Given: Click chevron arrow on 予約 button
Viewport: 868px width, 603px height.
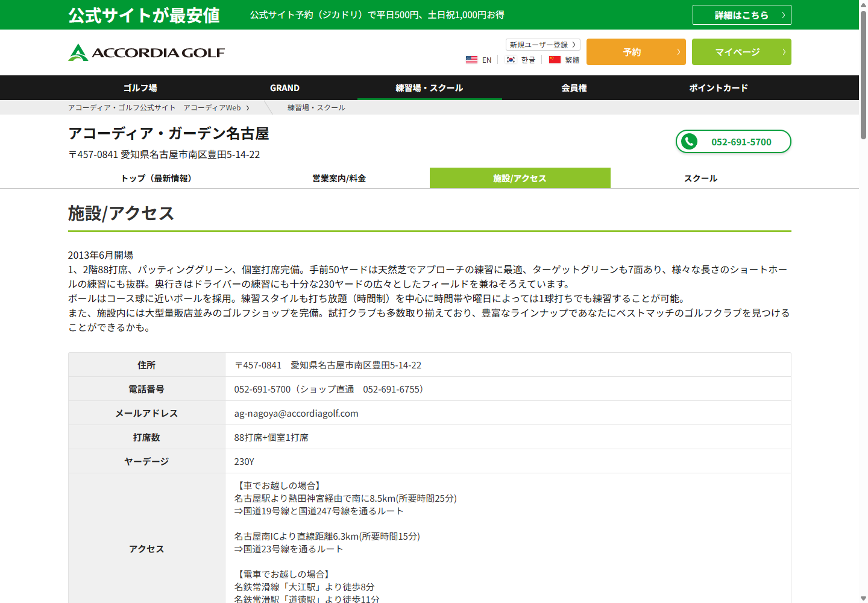Looking at the screenshot, I should 678,52.
